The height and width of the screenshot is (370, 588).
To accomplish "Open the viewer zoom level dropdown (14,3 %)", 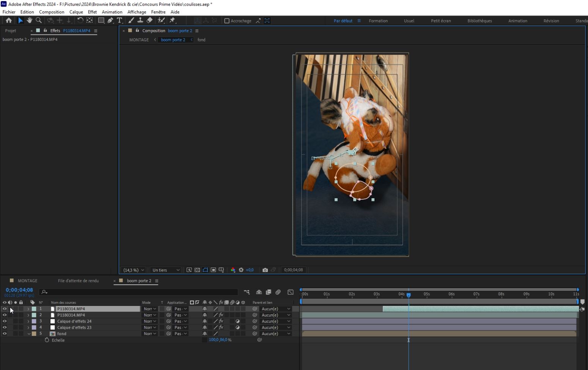I will click(x=134, y=270).
